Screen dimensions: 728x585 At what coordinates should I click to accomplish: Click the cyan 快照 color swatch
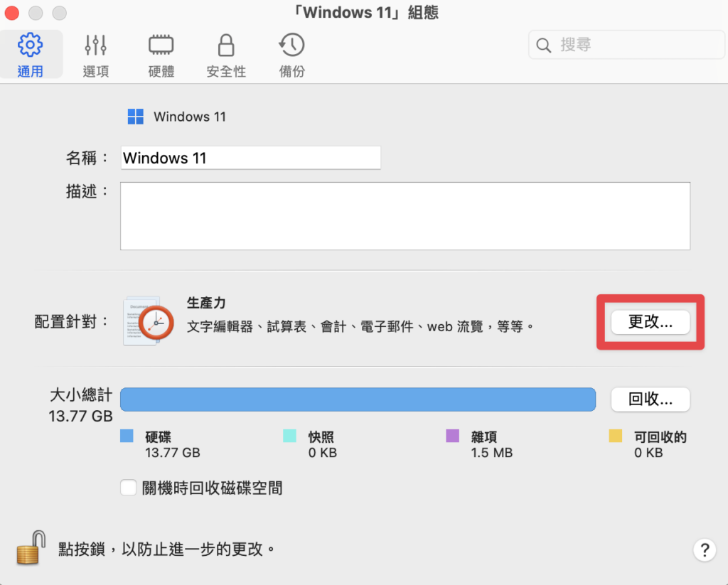[290, 436]
